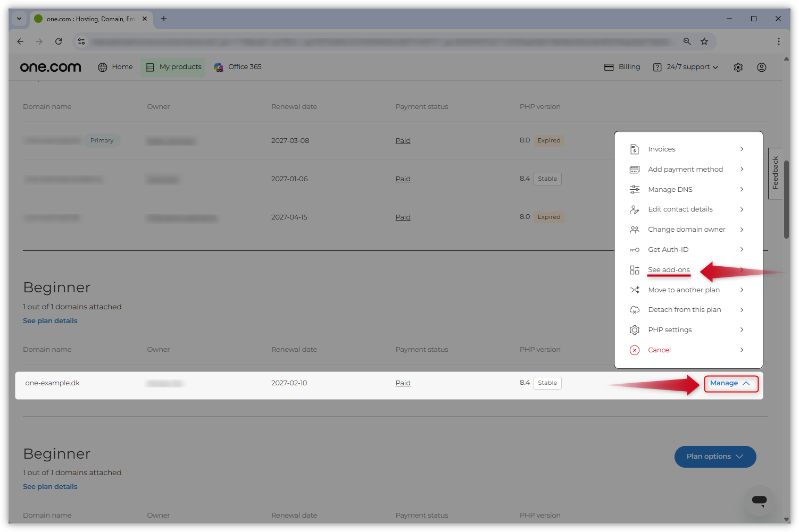This screenshot has width=799, height=532.
Task: Click Paid link for one-example.dk
Action: click(403, 383)
